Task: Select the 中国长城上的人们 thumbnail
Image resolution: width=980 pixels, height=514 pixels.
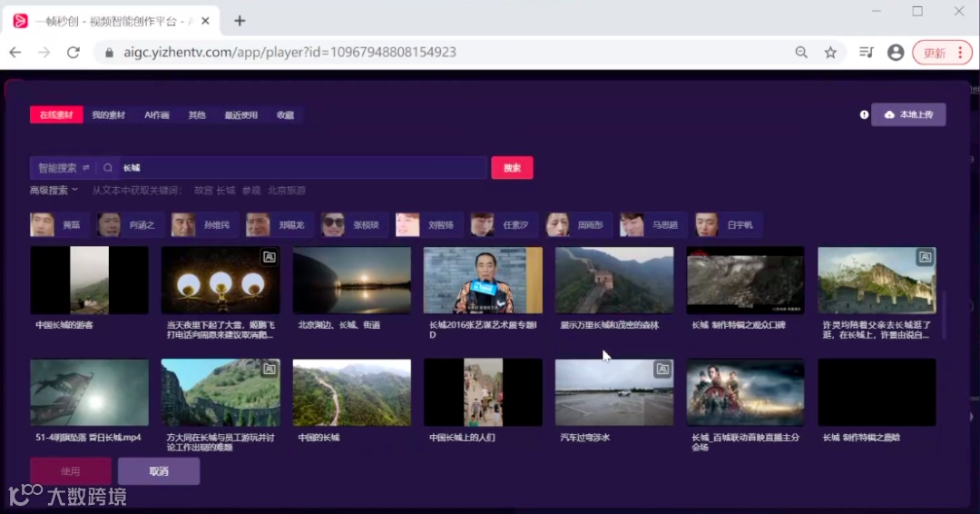Action: pyautogui.click(x=483, y=392)
